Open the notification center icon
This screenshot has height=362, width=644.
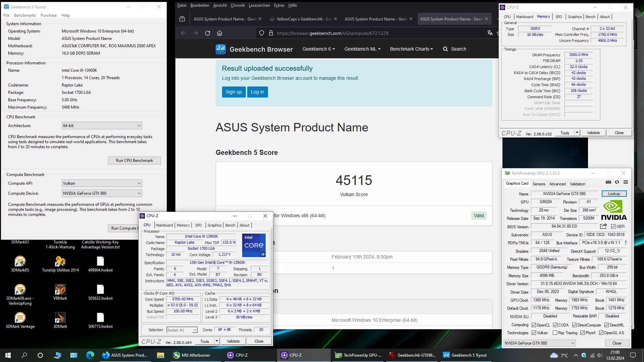633,355
